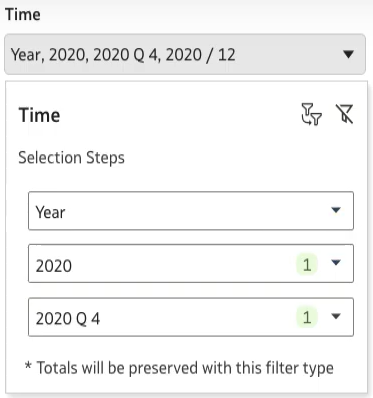This screenshot has width=373, height=398.
Task: Collapse the Time filter showing Year, 2020, 2020 Q 4
Action: pyautogui.click(x=185, y=54)
